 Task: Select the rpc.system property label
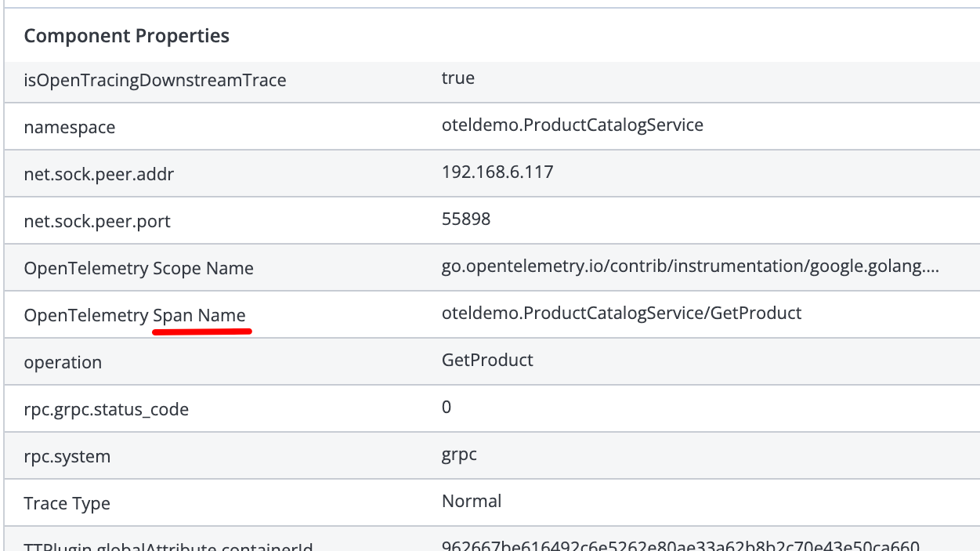click(67, 456)
